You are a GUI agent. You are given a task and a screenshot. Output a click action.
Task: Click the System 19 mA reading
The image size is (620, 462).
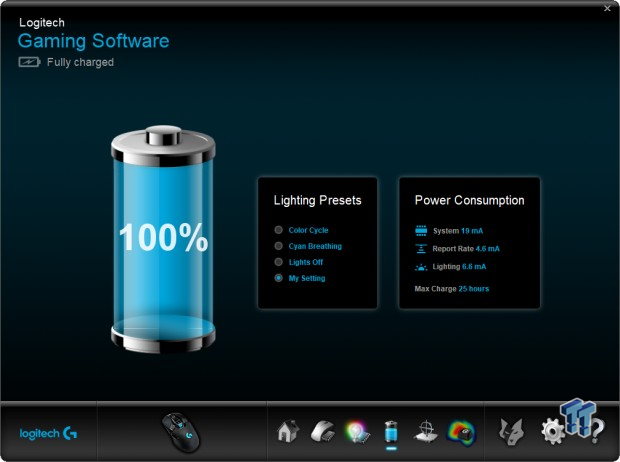click(458, 231)
